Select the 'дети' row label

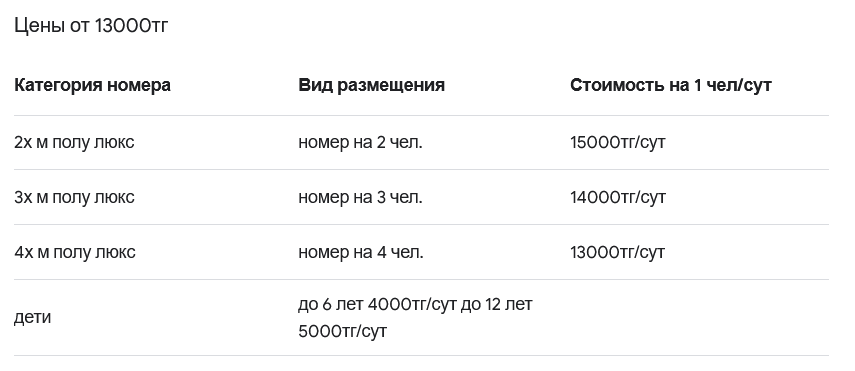point(33,318)
